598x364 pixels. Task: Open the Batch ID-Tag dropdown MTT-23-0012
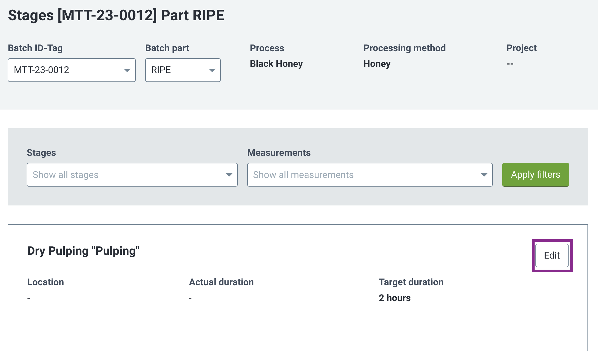[72, 70]
